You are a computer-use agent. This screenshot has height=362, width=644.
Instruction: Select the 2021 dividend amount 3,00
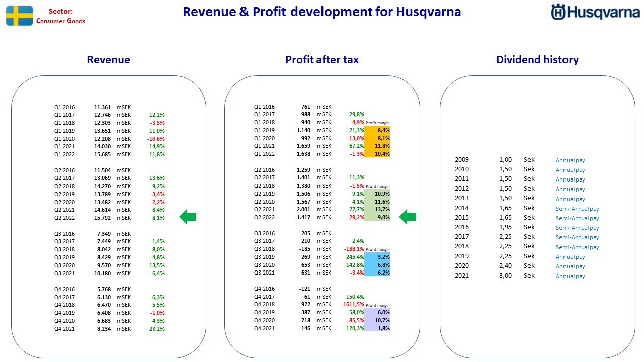(x=505, y=276)
